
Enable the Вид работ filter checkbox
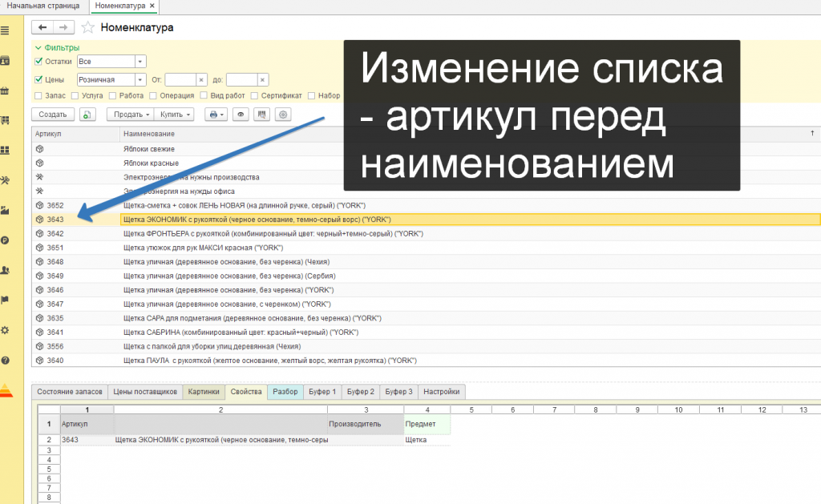pos(204,96)
